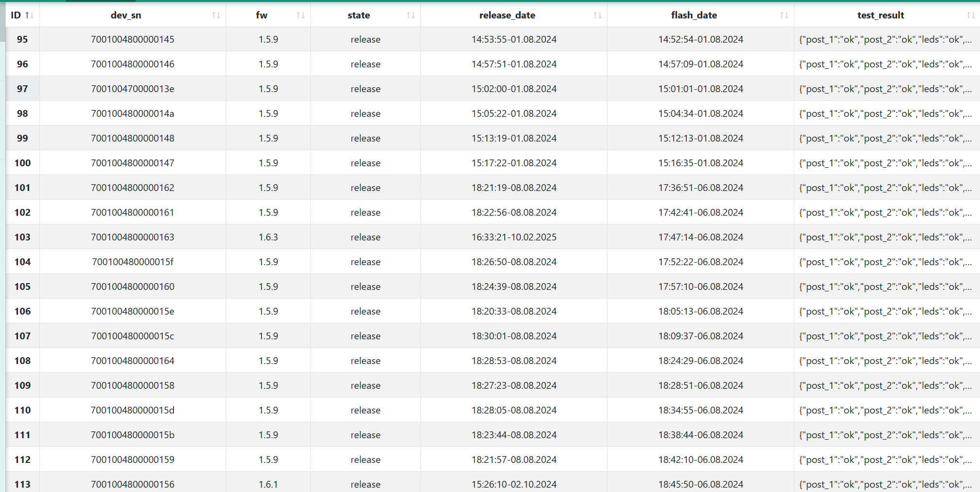This screenshot has width=980, height=492.
Task: Click sort arrows in release_date header
Action: [597, 16]
